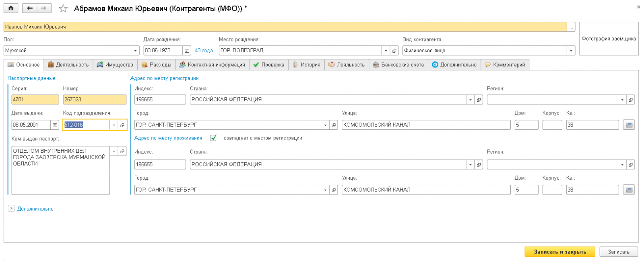Click Адрес по месту проживания link
644x260 pixels.
pyautogui.click(x=168, y=138)
